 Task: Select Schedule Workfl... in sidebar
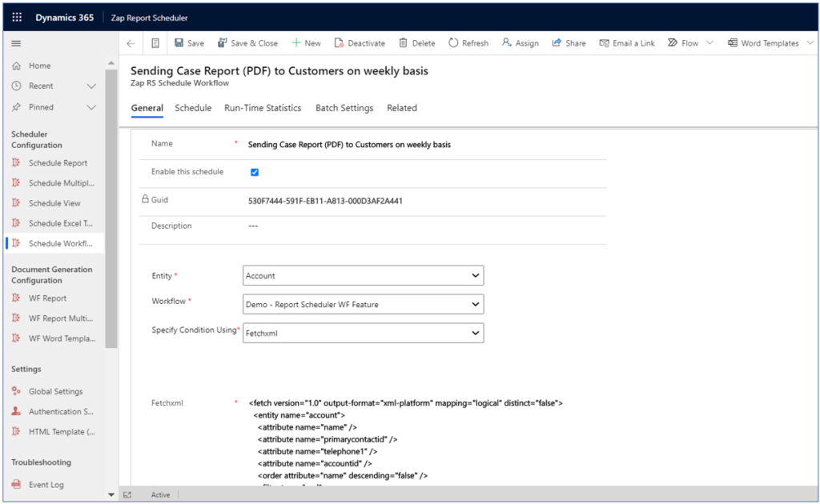coord(55,243)
